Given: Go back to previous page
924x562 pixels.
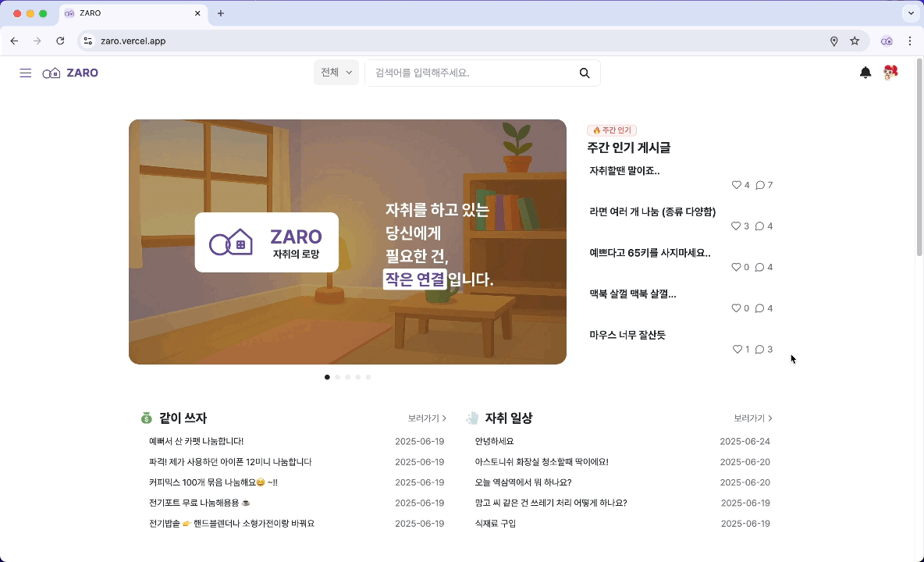Looking at the screenshot, I should (14, 41).
